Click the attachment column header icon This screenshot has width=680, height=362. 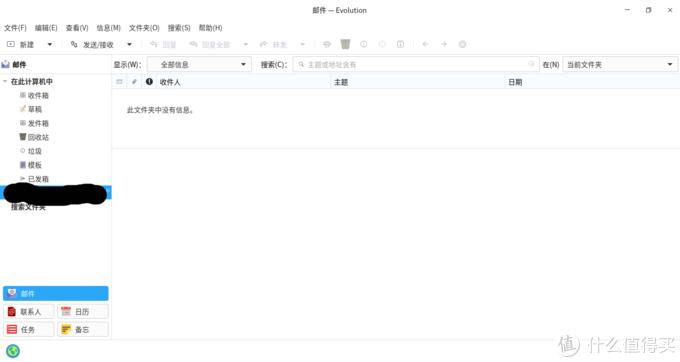[x=134, y=82]
